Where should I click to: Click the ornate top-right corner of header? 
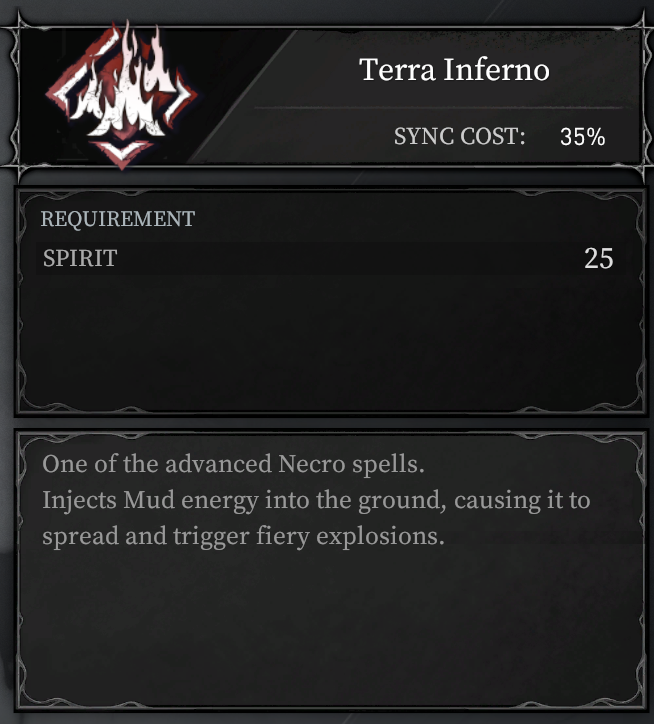[x=641, y=29]
